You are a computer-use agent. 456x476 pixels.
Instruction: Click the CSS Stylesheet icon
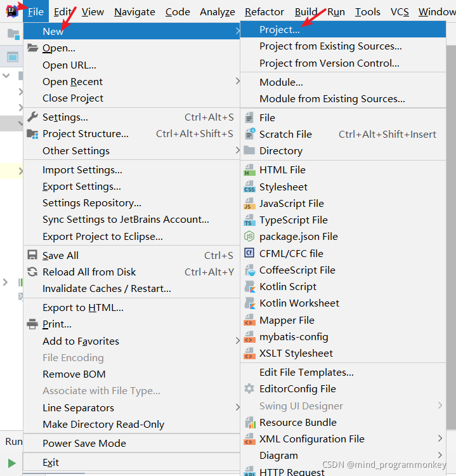[249, 187]
